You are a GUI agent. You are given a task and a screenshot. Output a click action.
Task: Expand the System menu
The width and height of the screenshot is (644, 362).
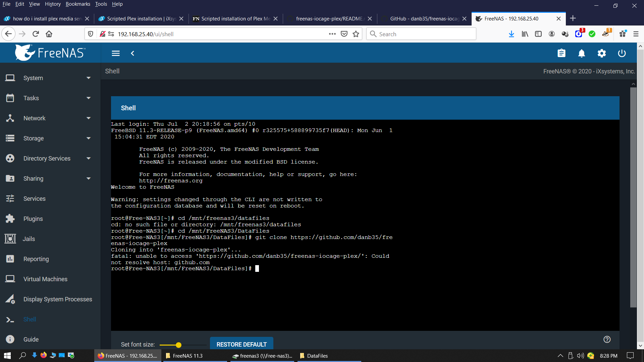(x=50, y=78)
